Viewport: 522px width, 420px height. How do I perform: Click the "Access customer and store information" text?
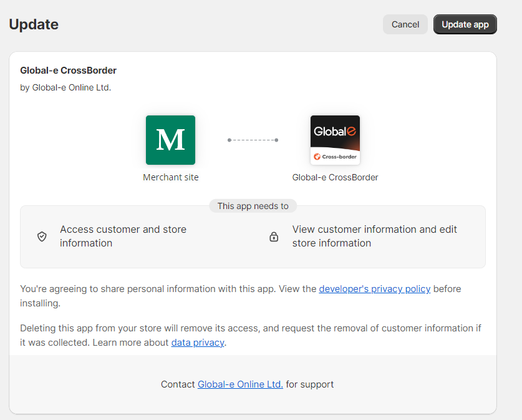(x=123, y=236)
